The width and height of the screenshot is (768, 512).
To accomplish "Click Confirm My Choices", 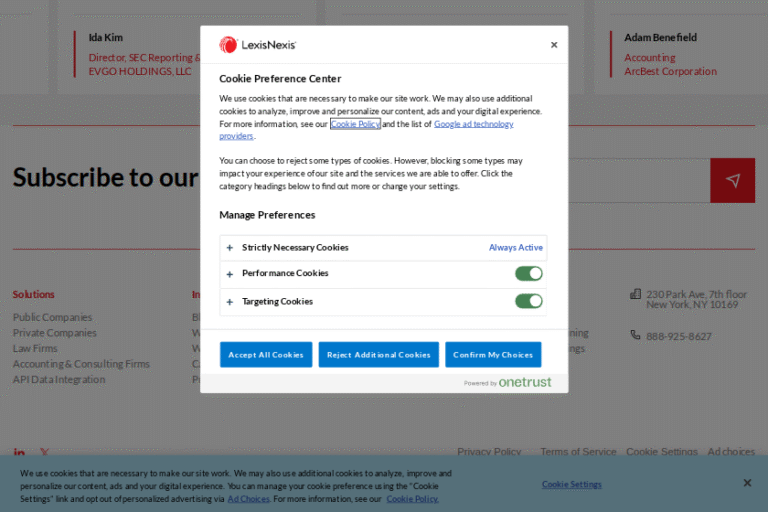I will [x=493, y=355].
